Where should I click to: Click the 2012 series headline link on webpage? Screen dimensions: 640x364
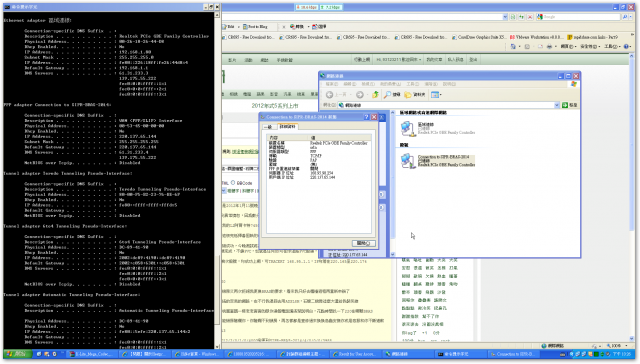275,106
